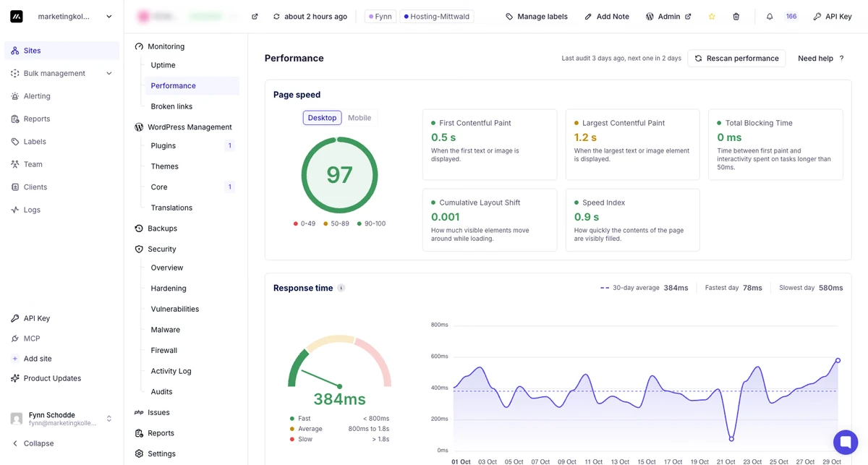Click the info icon beside Response time
The height and width of the screenshot is (465, 868).
click(341, 288)
